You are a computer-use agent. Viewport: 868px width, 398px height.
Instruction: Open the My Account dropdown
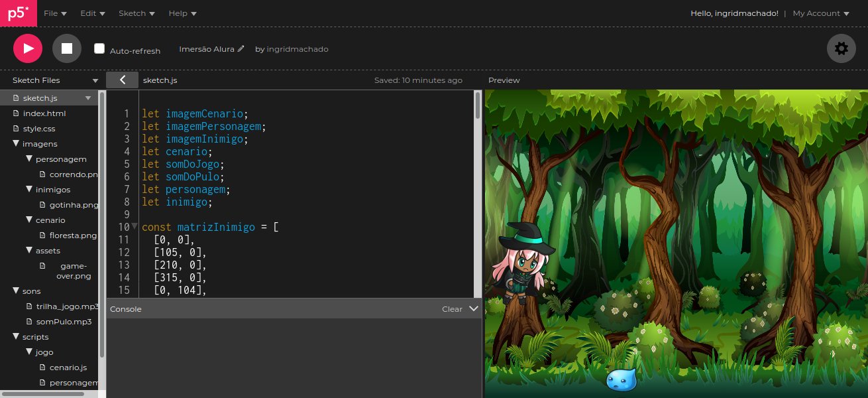pyautogui.click(x=820, y=13)
